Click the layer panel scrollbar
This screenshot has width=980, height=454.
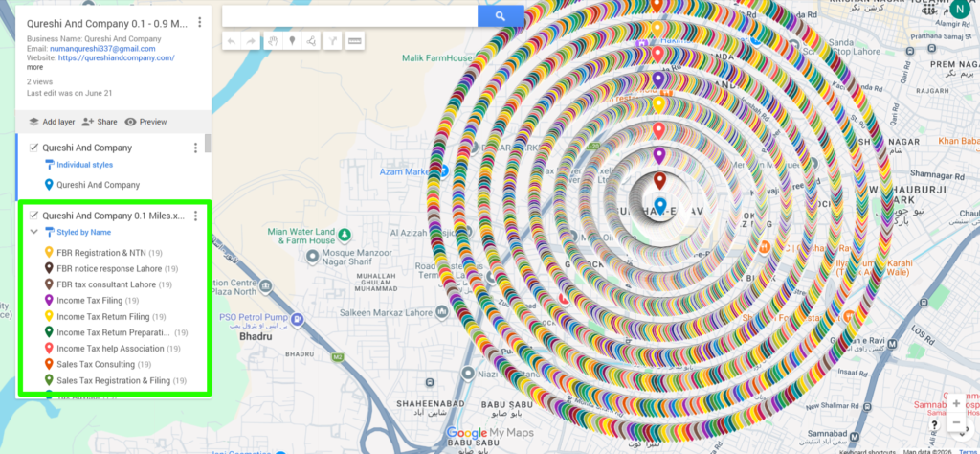208,144
